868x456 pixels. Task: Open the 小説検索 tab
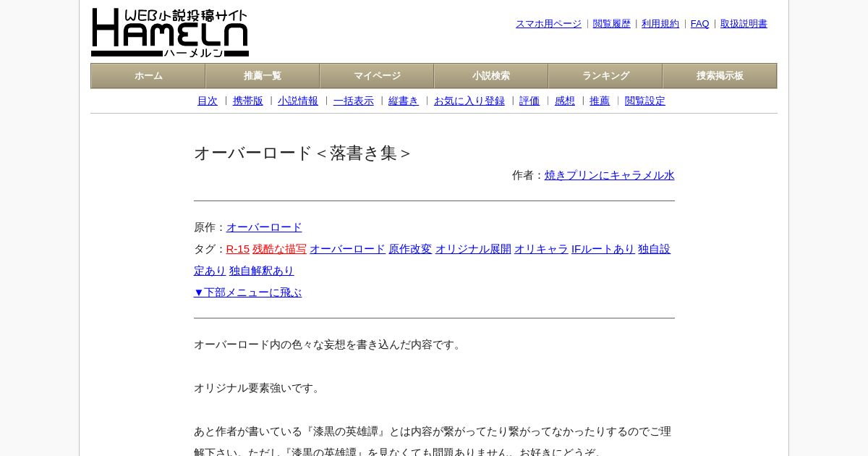click(491, 76)
